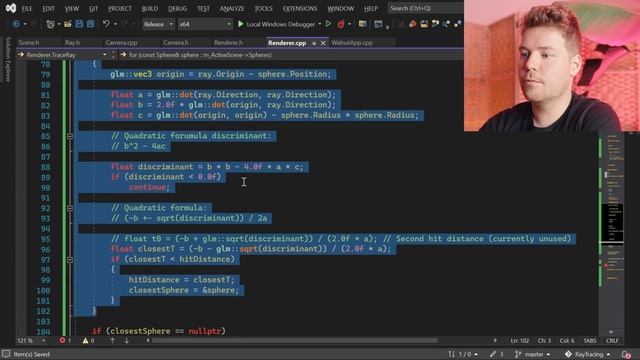
Task: Go to previous issue with up arrow
Action: pos(112,340)
